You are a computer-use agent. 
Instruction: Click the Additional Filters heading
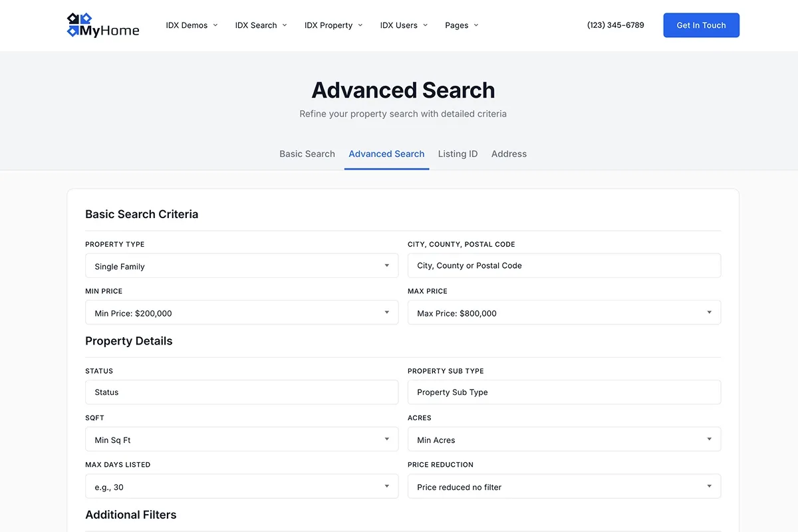131,515
